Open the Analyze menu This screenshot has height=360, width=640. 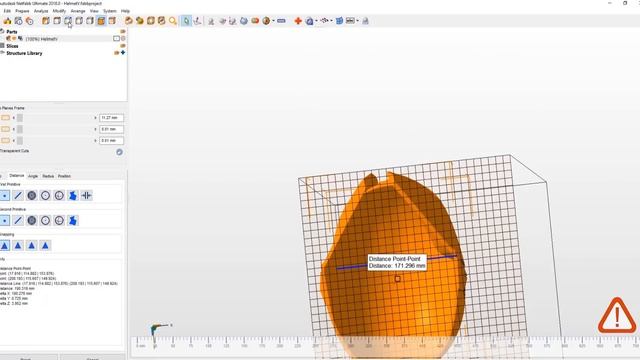point(41,11)
